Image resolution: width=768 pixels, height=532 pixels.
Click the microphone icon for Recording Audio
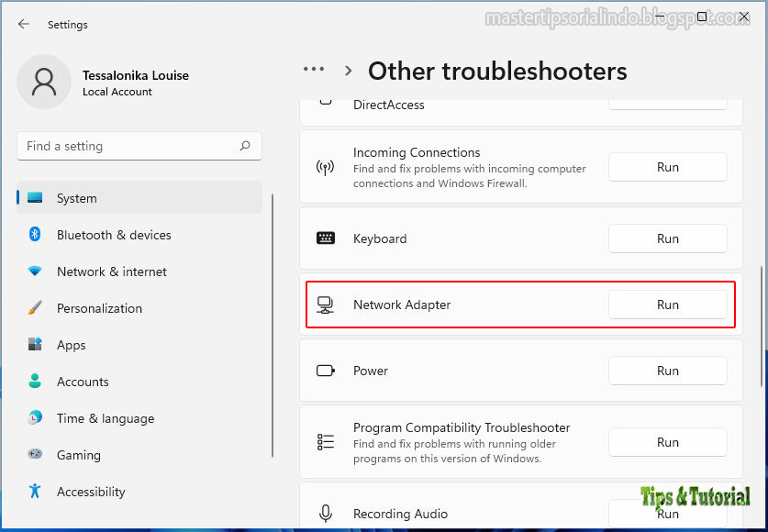[326, 514]
